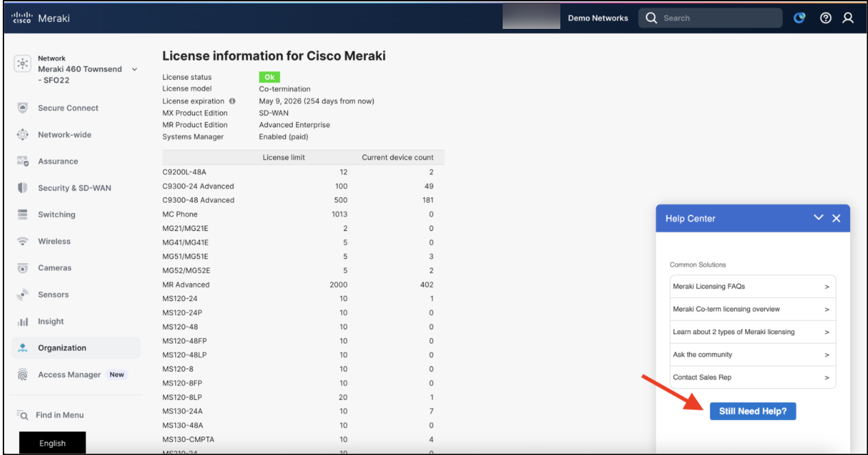The height and width of the screenshot is (455, 868).
Task: Open the Contact Sales Rep link
Action: [753, 377]
